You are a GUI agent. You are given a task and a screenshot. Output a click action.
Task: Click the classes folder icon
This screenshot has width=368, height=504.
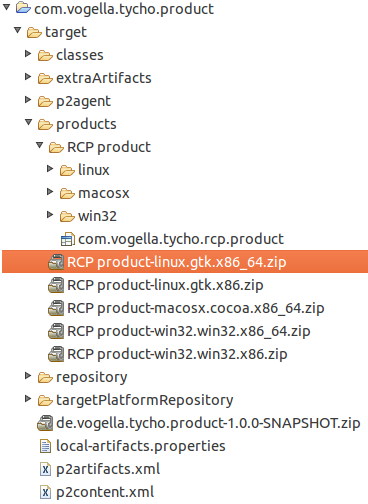click(x=45, y=55)
